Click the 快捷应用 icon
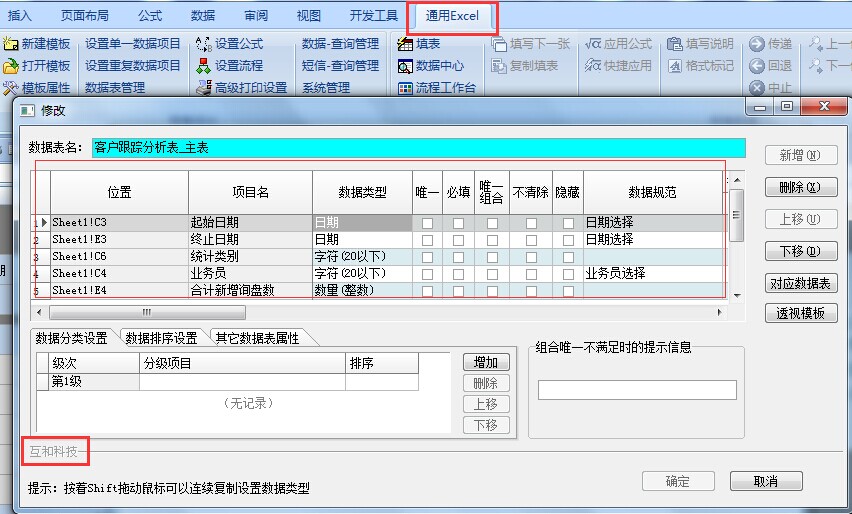Viewport: 852px width, 514px height. pyautogui.click(x=593, y=66)
